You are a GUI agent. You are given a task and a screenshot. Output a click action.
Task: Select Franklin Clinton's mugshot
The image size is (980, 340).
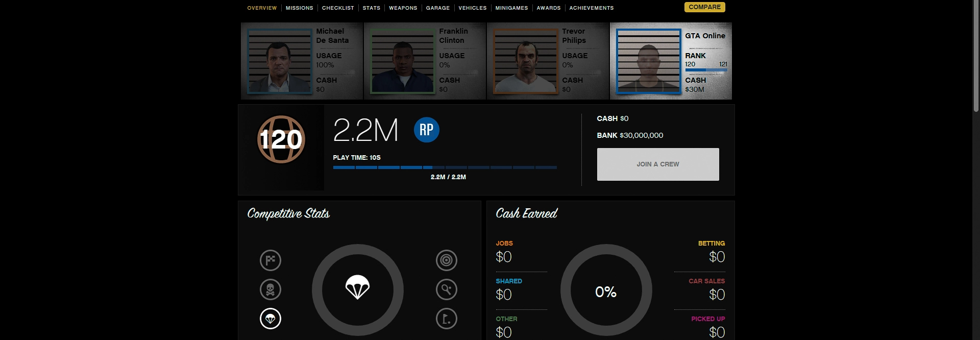coord(403,61)
